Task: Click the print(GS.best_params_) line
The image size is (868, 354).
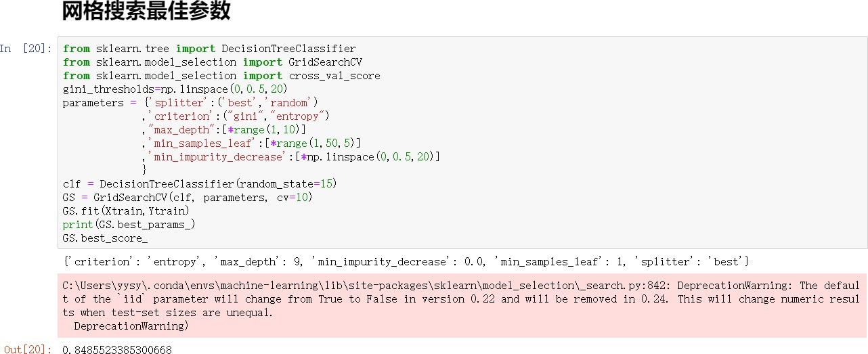Action: pos(129,225)
